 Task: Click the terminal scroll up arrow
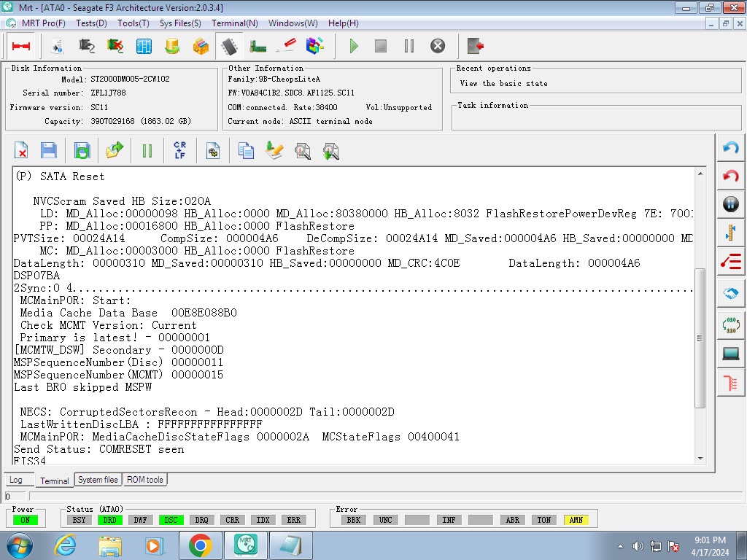(x=700, y=174)
